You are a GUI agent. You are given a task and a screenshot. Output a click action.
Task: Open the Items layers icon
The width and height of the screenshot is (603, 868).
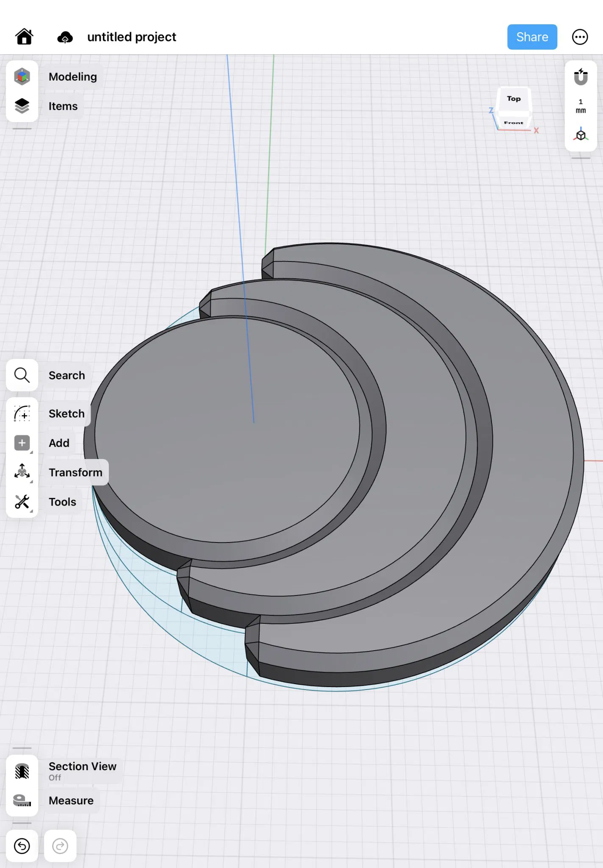click(22, 106)
